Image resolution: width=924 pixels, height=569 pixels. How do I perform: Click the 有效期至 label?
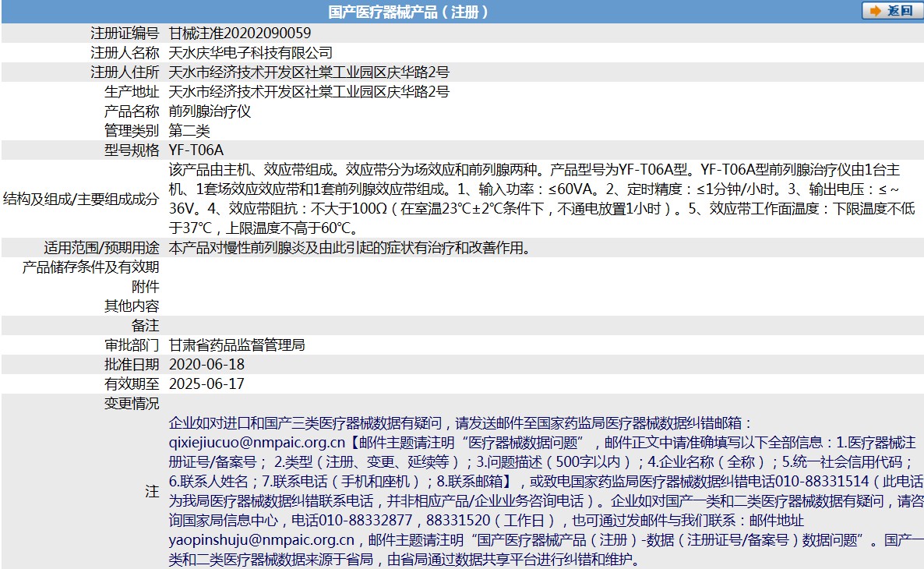pos(132,383)
